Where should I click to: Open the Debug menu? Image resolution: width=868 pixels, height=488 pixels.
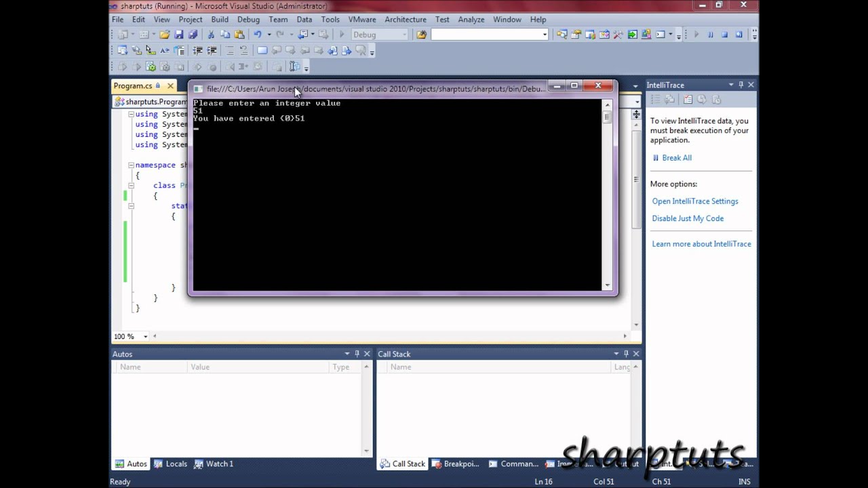[248, 20]
